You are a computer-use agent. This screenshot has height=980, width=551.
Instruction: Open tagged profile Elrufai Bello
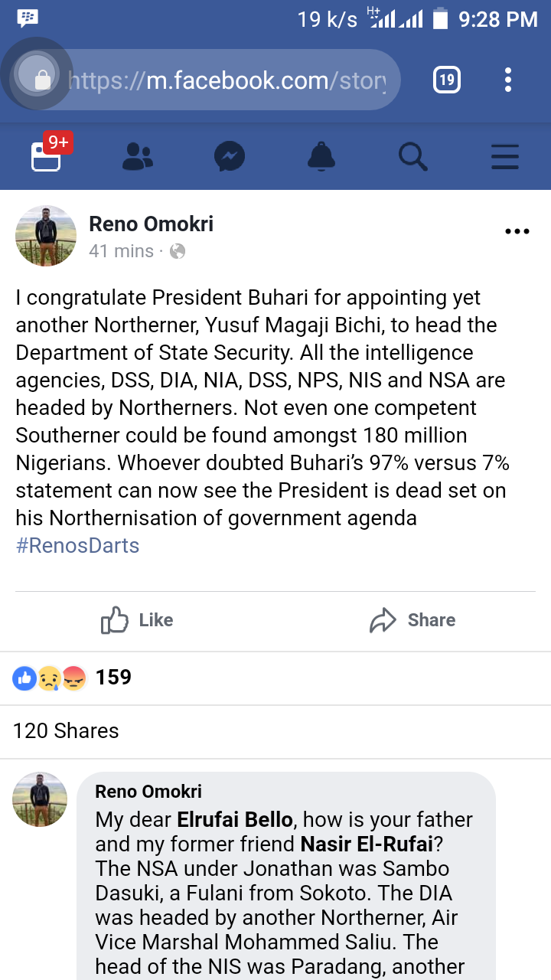pyautogui.click(x=235, y=819)
